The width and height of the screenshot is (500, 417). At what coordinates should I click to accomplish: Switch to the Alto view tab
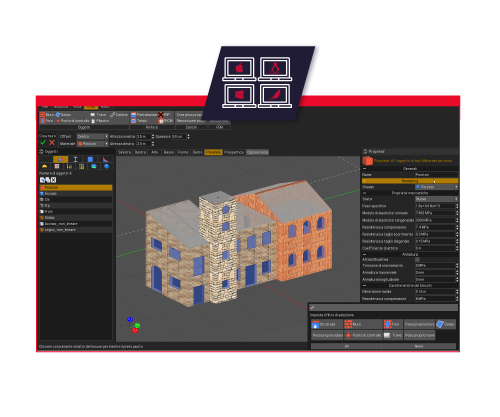[x=155, y=152]
